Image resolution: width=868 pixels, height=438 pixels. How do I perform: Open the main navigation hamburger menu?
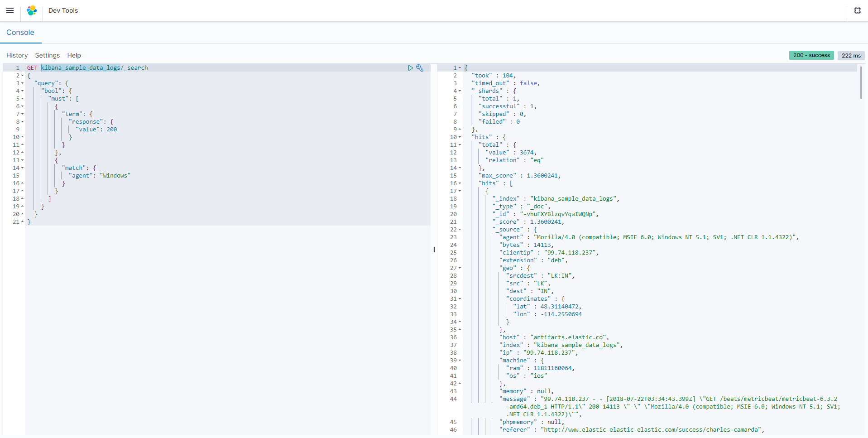tap(10, 10)
